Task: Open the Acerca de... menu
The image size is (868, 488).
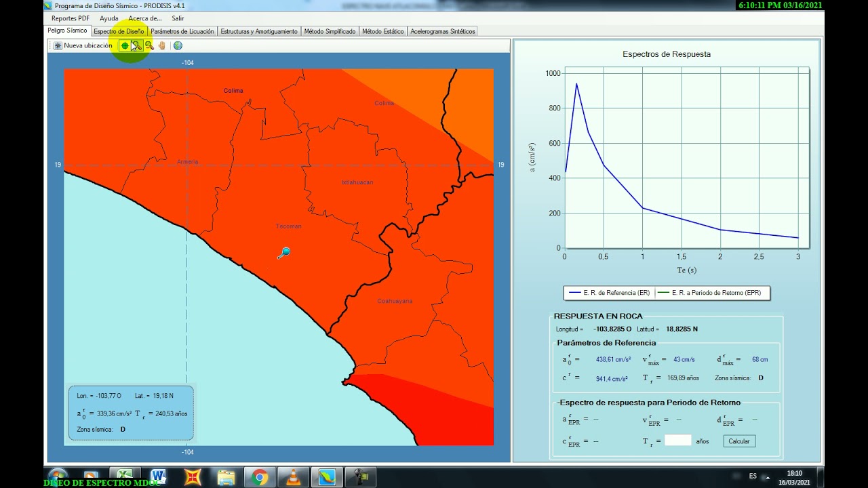Action: [x=145, y=18]
